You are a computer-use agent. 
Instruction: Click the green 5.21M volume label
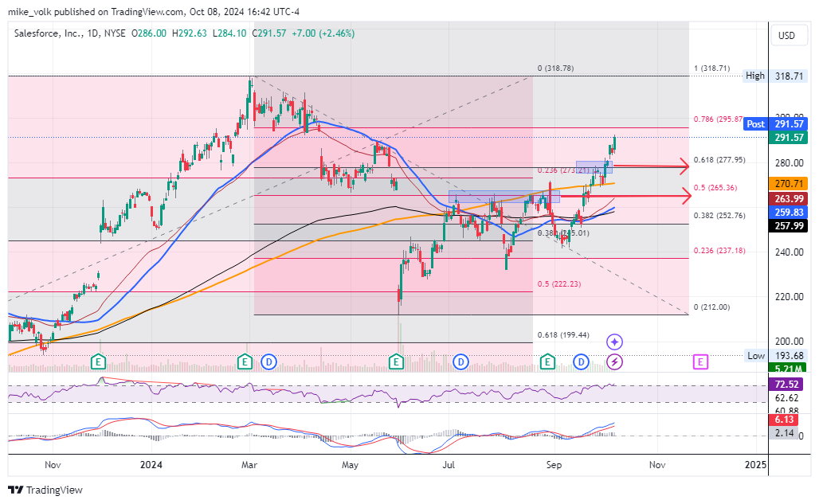789,369
